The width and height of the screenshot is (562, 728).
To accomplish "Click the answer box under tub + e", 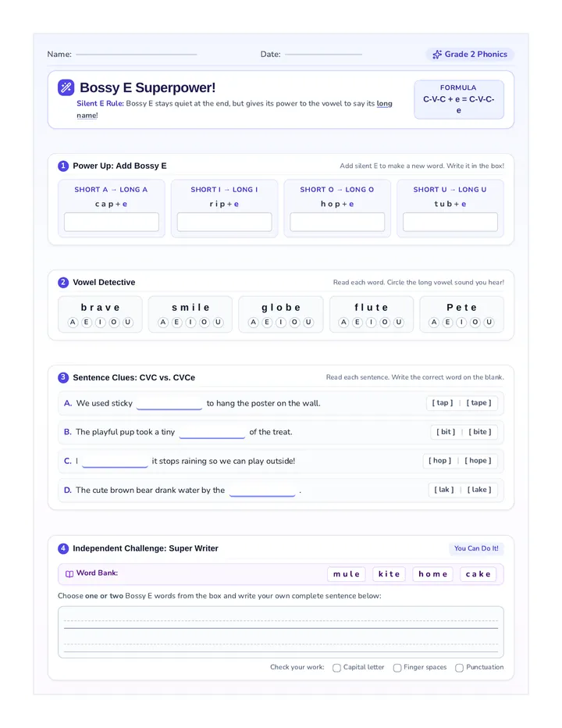I will point(450,222).
